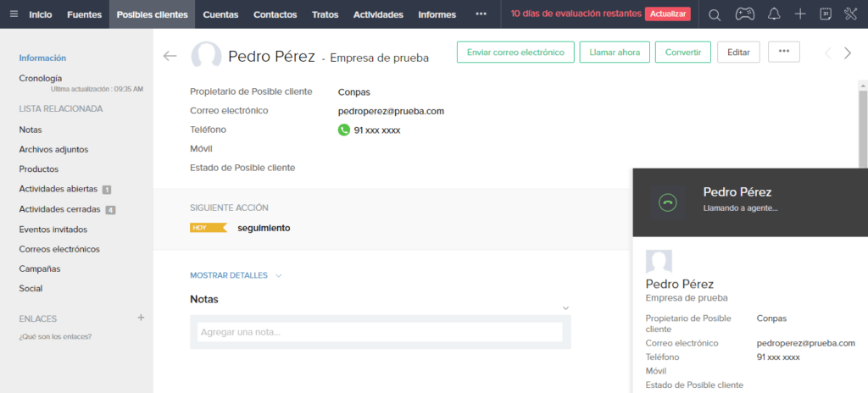Click Enviar correo electrónico button
868x393 pixels.
515,52
